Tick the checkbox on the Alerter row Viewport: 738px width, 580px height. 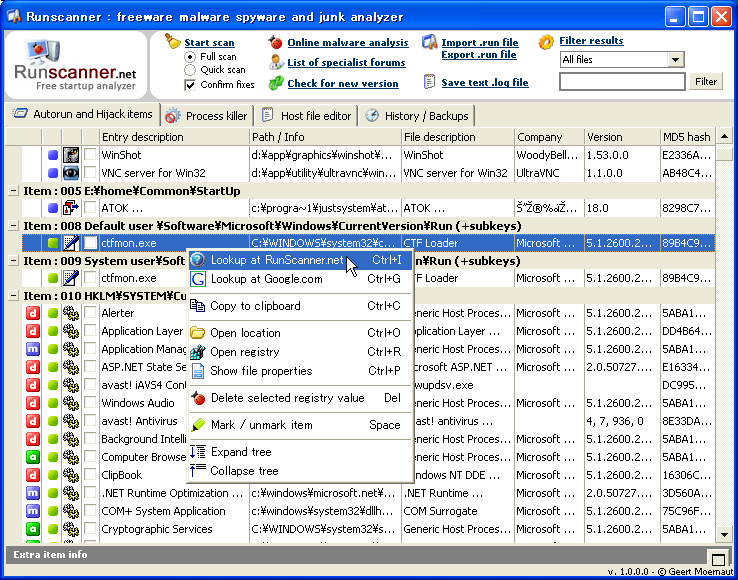90,313
